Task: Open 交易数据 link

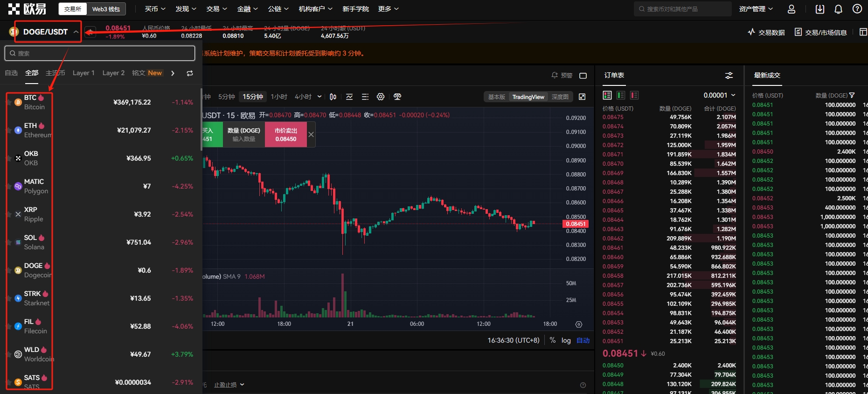Action: [x=766, y=32]
